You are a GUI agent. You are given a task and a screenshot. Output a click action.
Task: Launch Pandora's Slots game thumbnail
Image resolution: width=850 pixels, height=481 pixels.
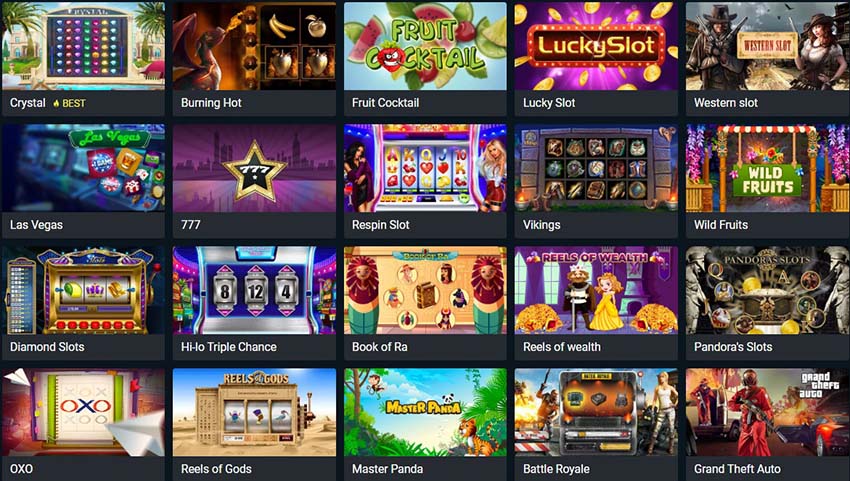[x=767, y=290]
